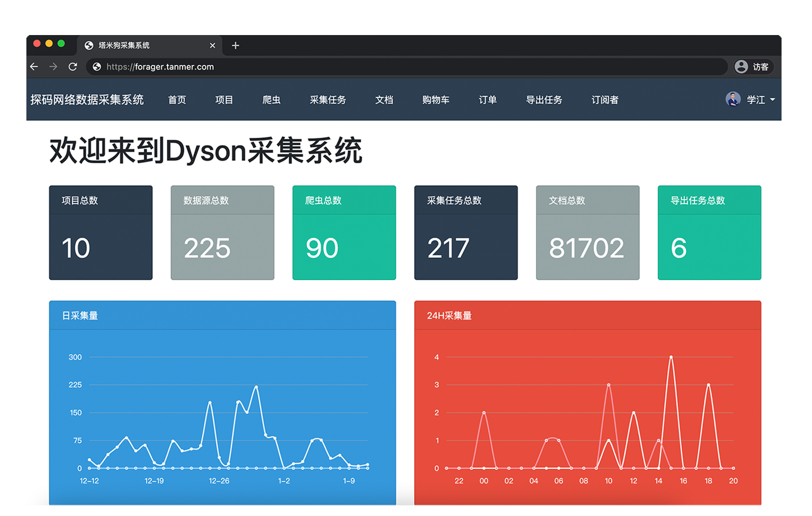Click the 18 hour label on 24H axis
This screenshot has height=516, width=812.
click(708, 480)
